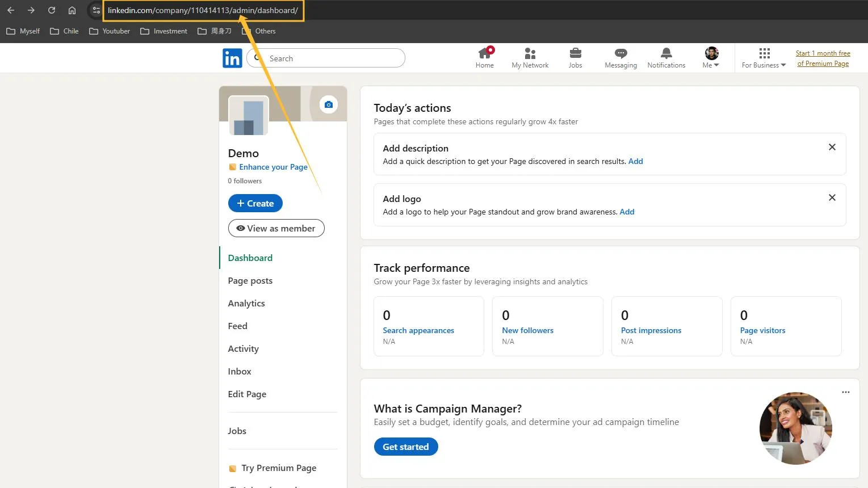Edit cover image via the camera icon
The width and height of the screenshot is (868, 488).
coord(328,104)
